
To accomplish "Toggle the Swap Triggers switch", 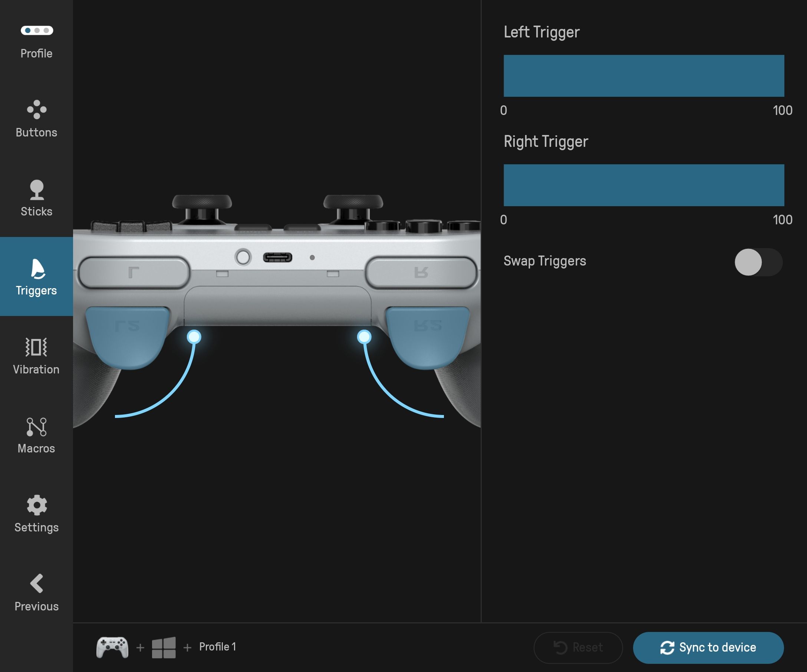I will click(x=758, y=262).
